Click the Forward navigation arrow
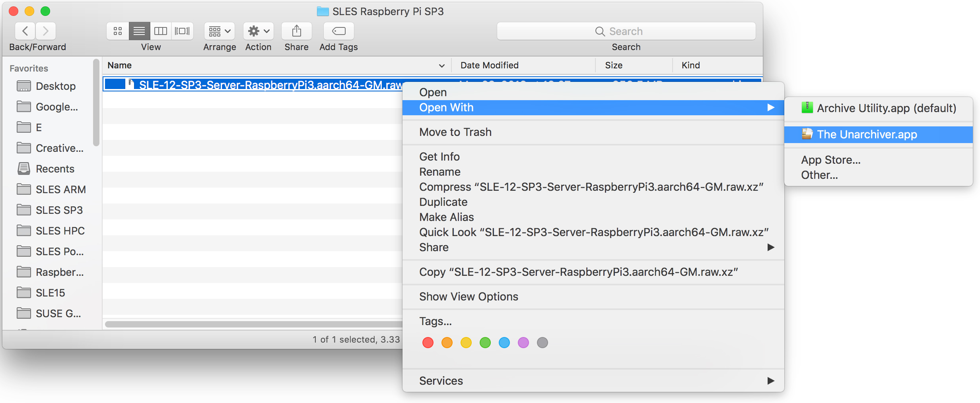The width and height of the screenshot is (980, 403). pos(46,31)
